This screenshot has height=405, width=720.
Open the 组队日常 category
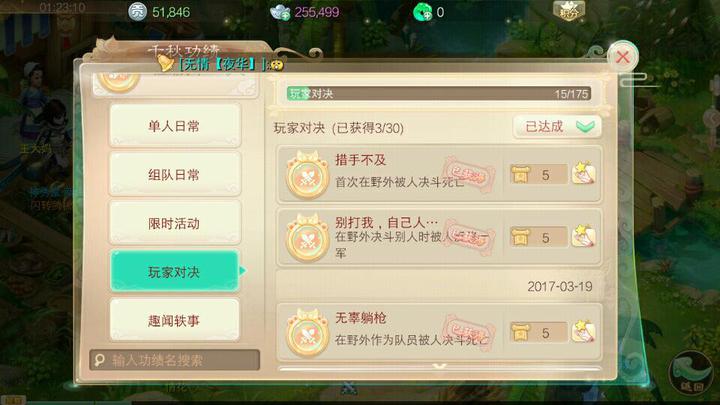click(174, 174)
